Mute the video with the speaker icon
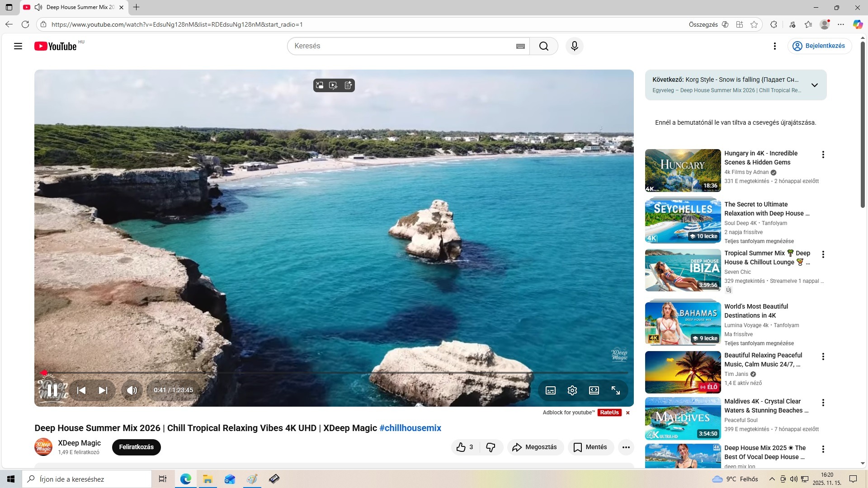This screenshot has height=488, width=868. [x=132, y=390]
